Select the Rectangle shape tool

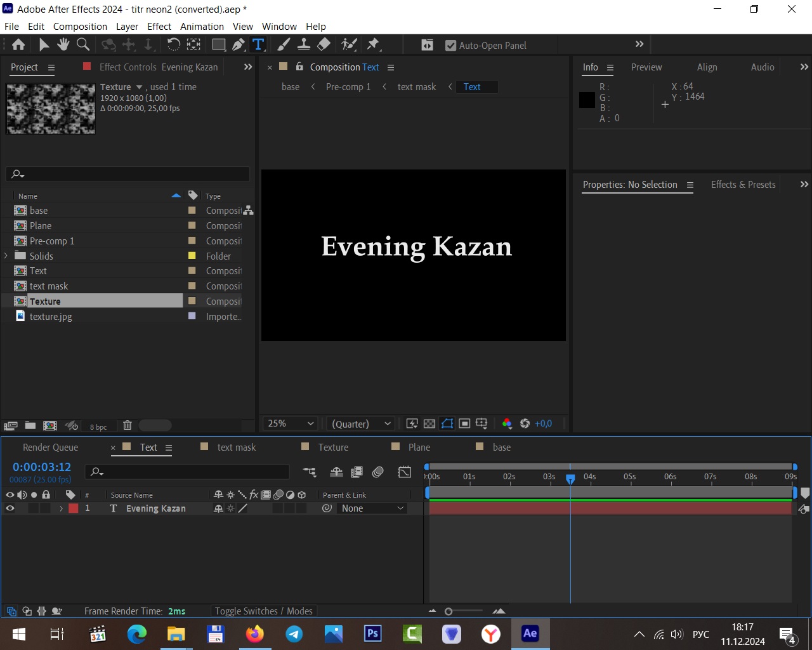click(218, 44)
